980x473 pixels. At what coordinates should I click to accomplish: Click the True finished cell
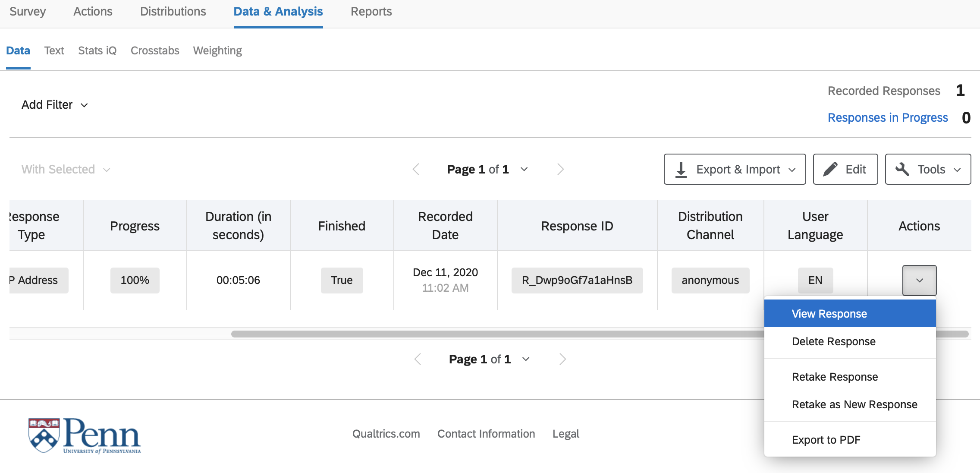[342, 280]
